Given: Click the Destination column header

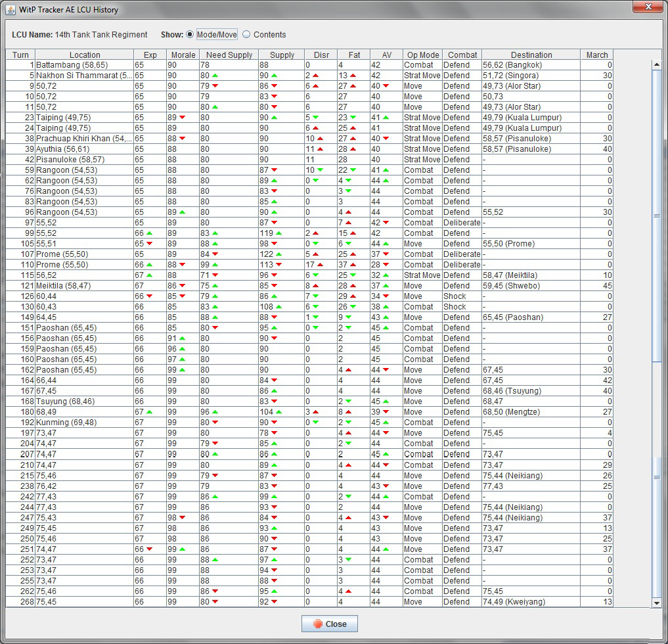Looking at the screenshot, I should coord(531,55).
